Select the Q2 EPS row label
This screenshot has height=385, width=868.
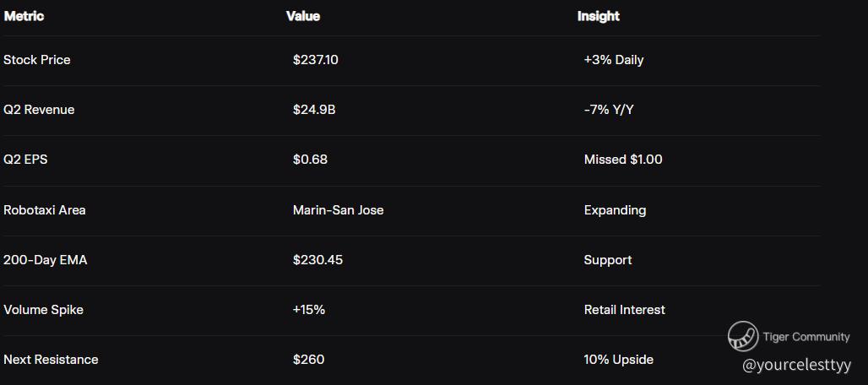pos(25,160)
